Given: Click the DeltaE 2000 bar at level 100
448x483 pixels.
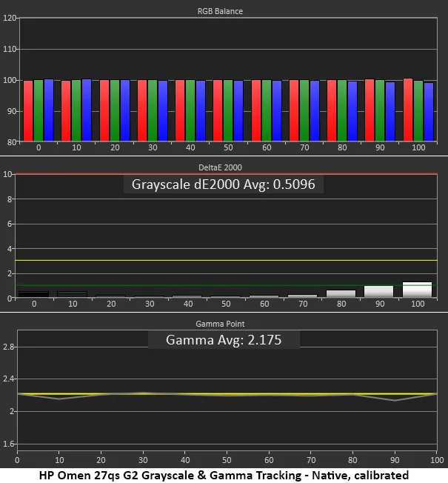Looking at the screenshot, I should point(417,290).
